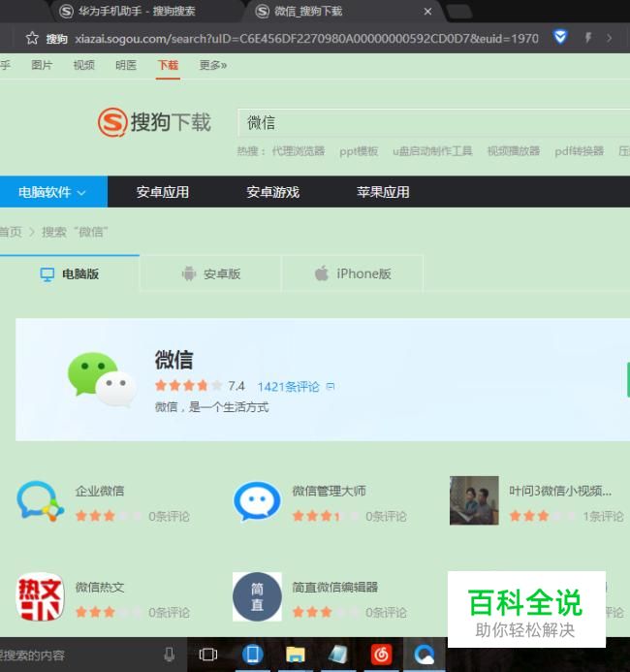Click the lightning bolt speed-mode icon

pyautogui.click(x=588, y=38)
